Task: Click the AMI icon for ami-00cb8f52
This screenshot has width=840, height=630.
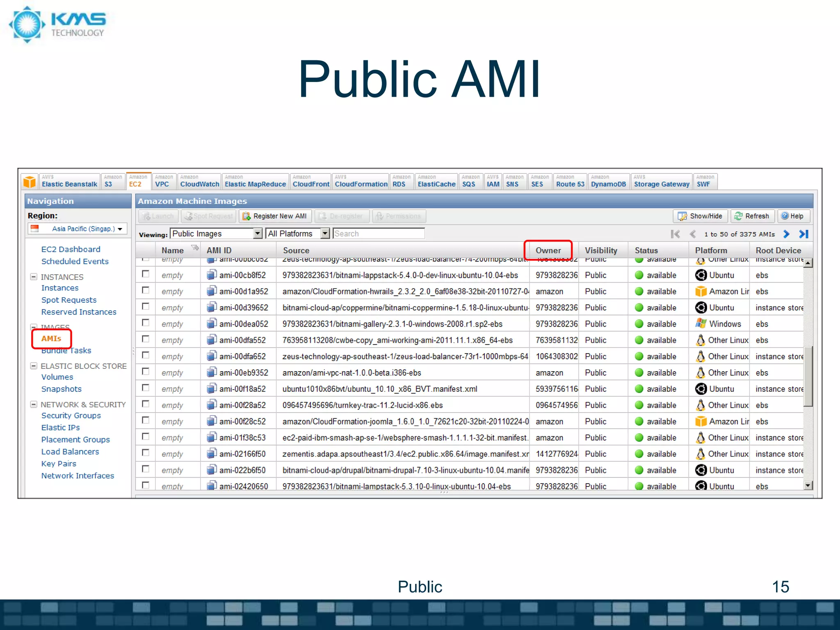Action: 211,274
